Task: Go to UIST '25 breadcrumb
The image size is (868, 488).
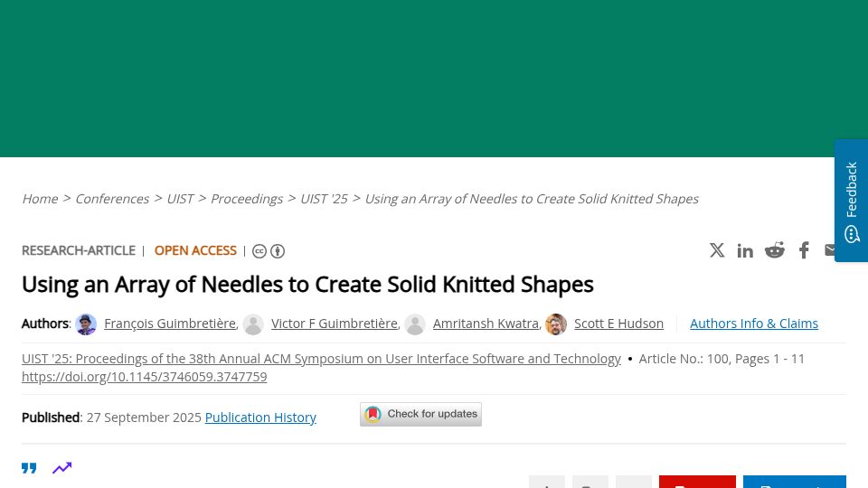Action: coord(324,199)
